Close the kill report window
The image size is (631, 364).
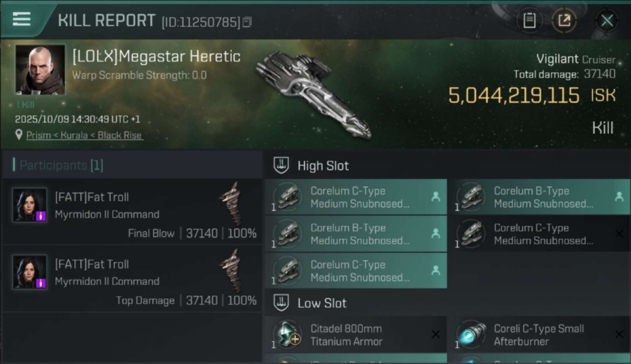(607, 20)
